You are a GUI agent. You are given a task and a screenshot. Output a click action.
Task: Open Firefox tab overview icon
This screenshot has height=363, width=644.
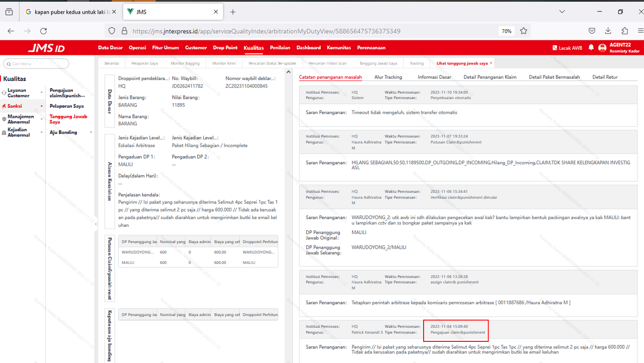coord(9,12)
